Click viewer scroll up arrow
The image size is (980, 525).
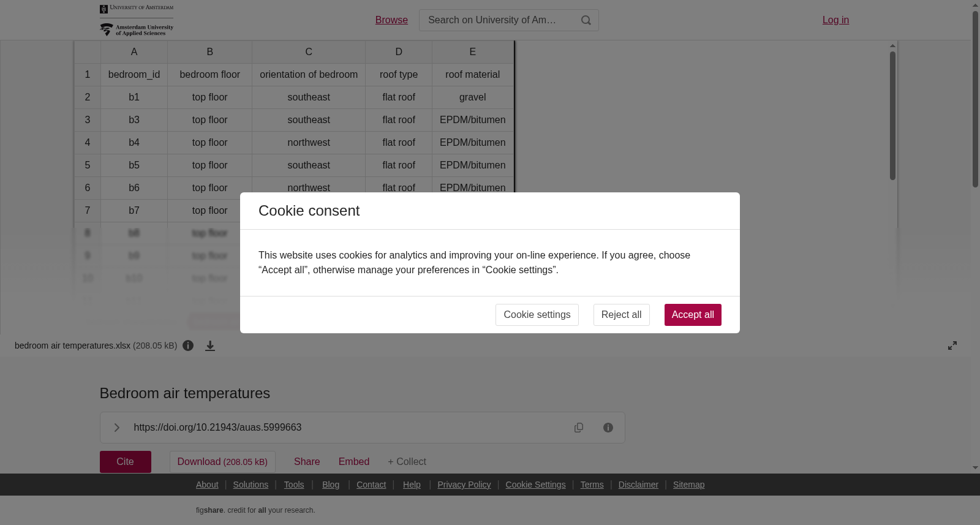pos(893,45)
